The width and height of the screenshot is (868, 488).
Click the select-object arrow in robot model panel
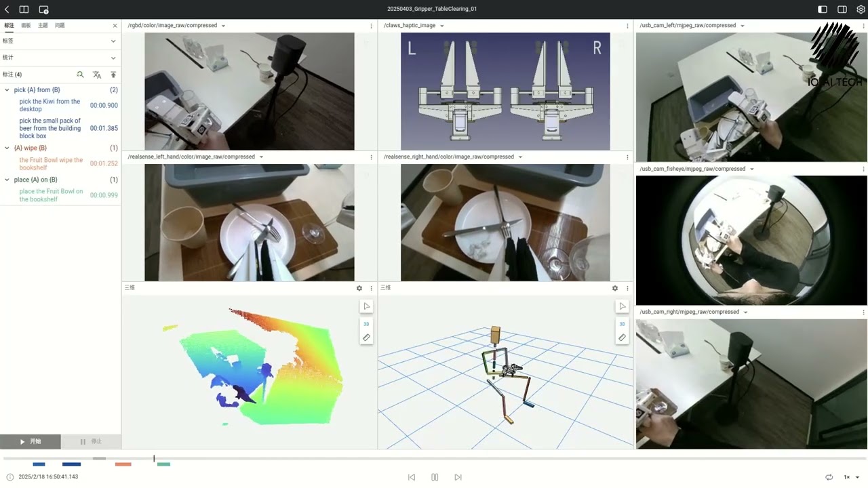(x=622, y=306)
